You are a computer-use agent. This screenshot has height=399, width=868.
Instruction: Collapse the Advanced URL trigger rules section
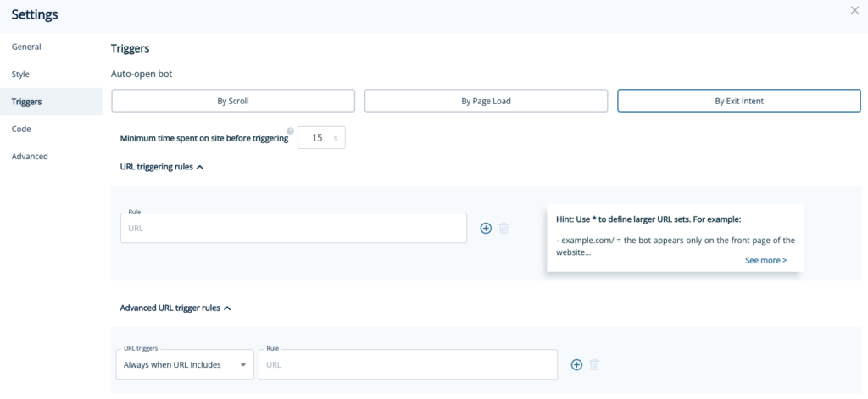(175, 308)
